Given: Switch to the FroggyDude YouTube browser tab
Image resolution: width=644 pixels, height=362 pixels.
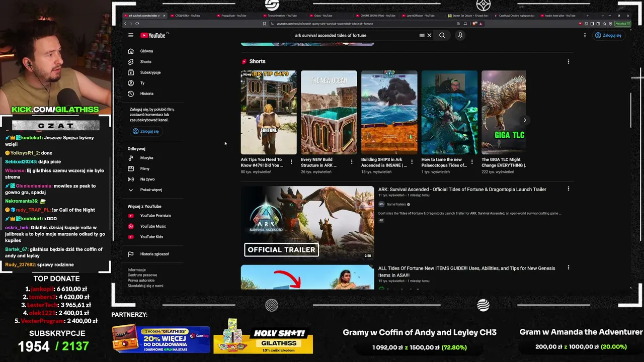Looking at the screenshot, I should 234,16.
